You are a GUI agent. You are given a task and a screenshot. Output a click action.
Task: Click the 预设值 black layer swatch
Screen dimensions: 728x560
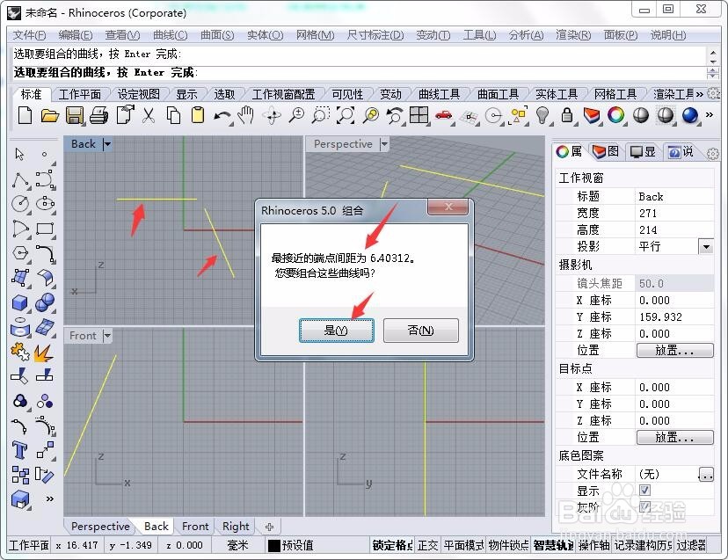274,546
